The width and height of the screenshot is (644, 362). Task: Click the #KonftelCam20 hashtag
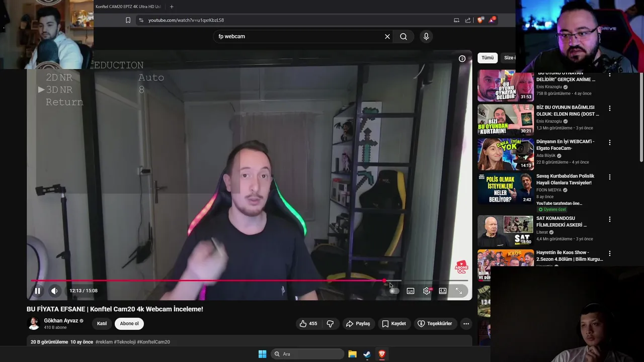[153, 342]
